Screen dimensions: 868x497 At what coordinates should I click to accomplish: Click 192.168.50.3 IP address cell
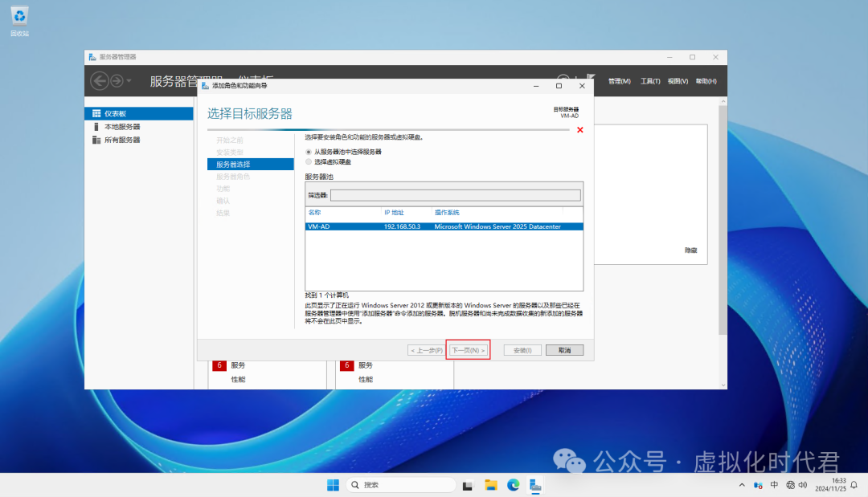pos(403,226)
